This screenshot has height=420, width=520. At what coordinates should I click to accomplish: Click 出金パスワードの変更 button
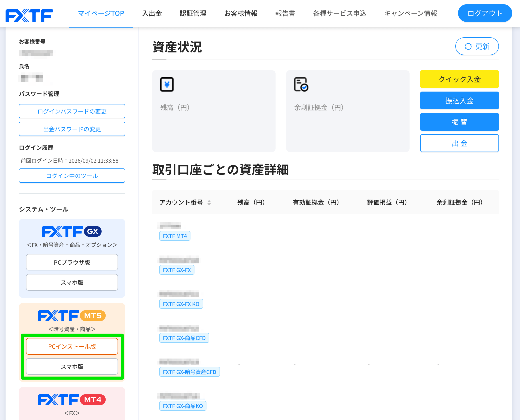coord(72,129)
